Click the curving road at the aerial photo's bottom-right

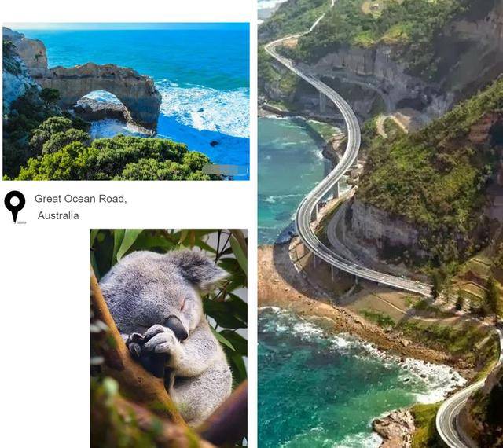coord(456,414)
